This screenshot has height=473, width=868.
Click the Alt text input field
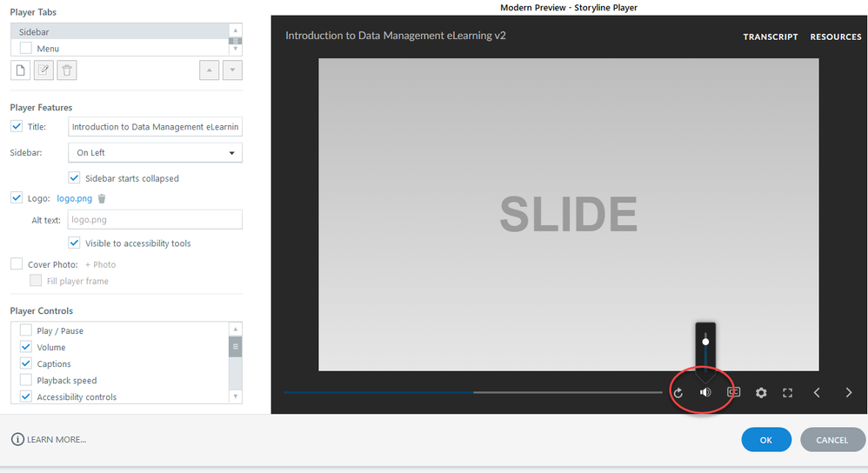(155, 220)
